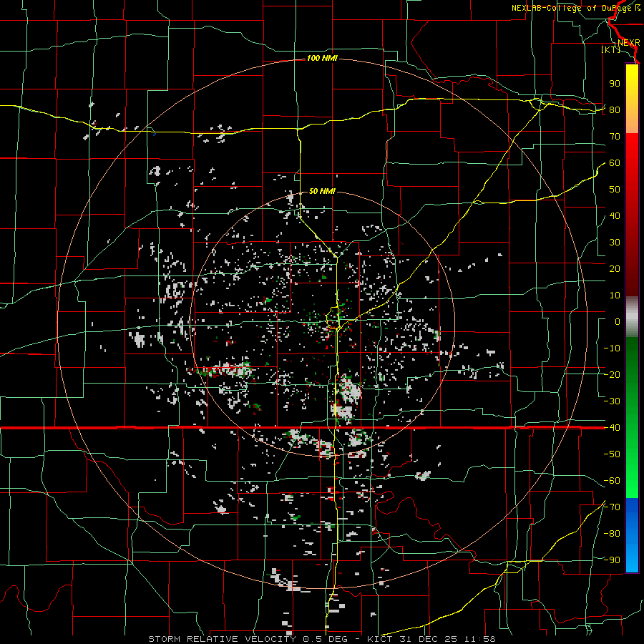Click the bright green segment near -60

pyautogui.click(x=632, y=482)
